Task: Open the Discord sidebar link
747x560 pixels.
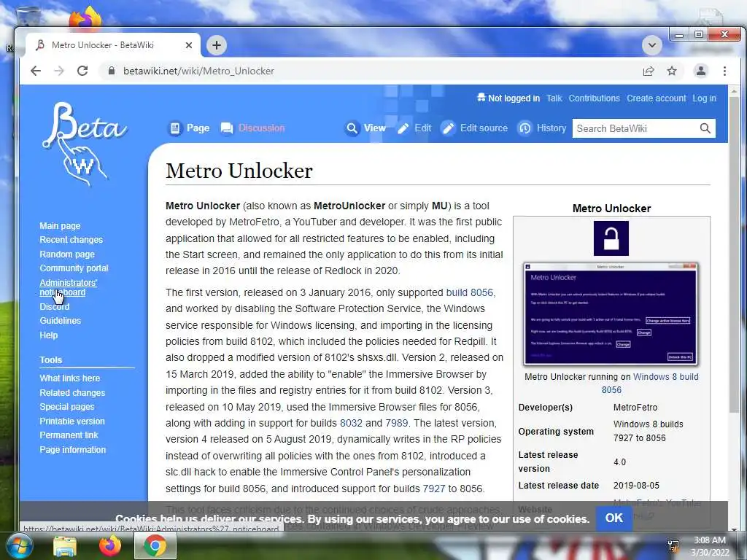Action: click(x=54, y=307)
